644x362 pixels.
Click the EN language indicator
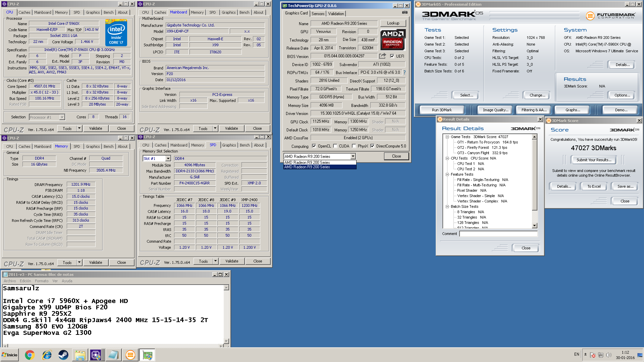[577, 354]
